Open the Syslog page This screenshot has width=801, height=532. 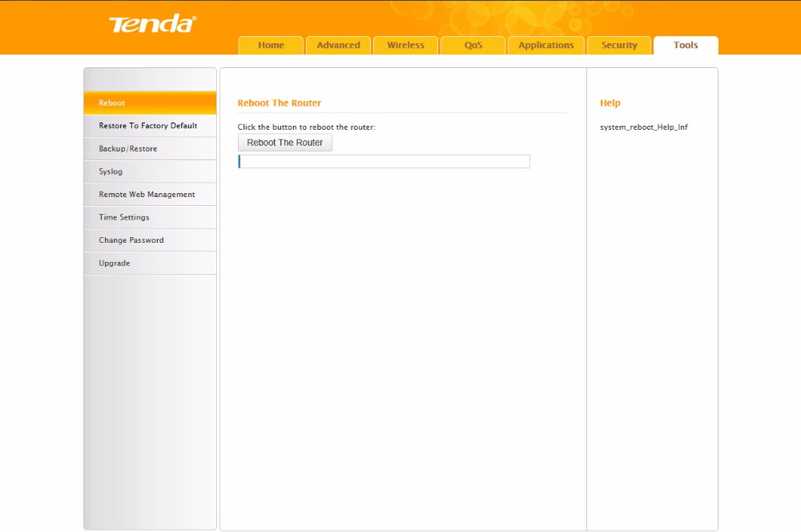click(150, 171)
